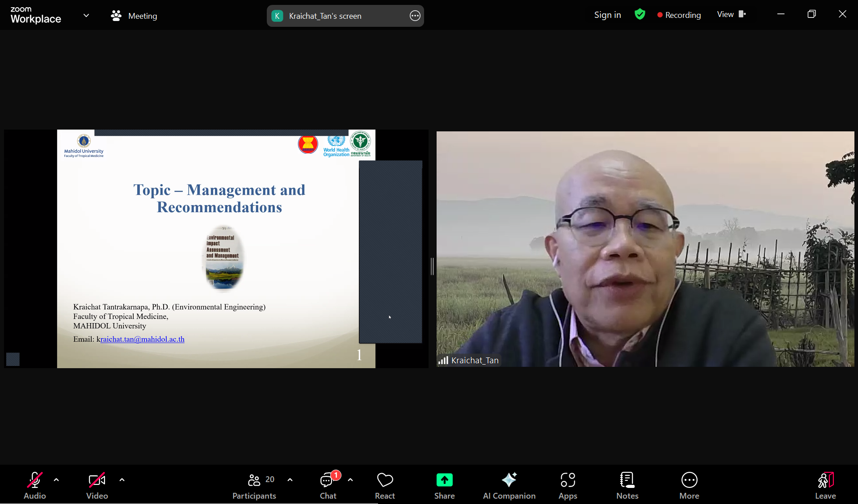Expand the Zoom Workplace dropdown chevron
This screenshot has height=504, width=858.
point(86,16)
